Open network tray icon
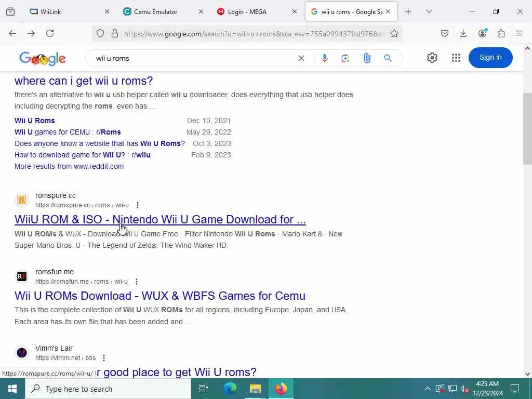 click(x=453, y=389)
